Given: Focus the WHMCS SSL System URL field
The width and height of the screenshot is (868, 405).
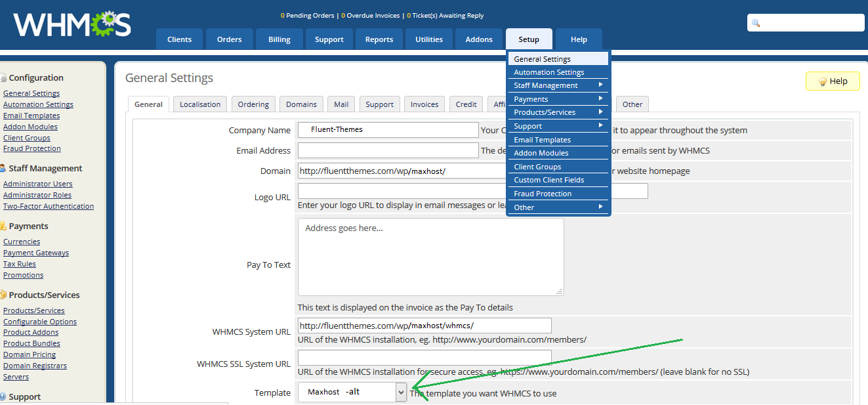Looking at the screenshot, I should (x=424, y=358).
